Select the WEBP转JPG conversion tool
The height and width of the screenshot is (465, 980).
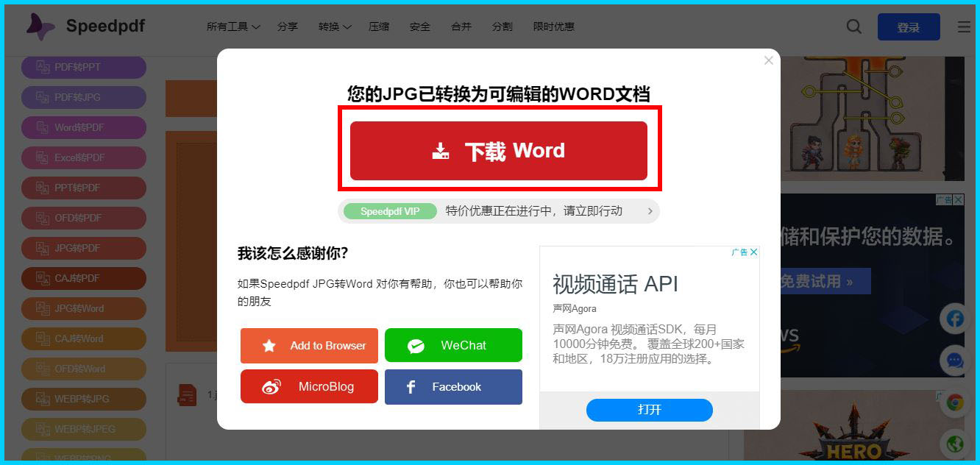point(83,399)
